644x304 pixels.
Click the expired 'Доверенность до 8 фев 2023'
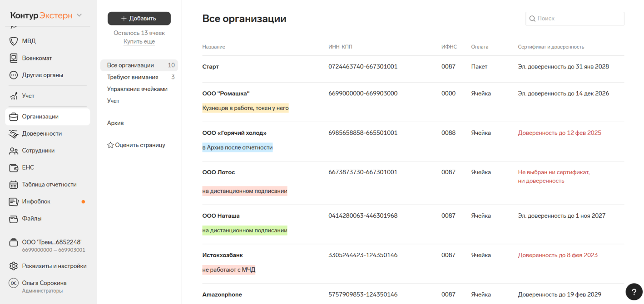pyautogui.click(x=558, y=255)
